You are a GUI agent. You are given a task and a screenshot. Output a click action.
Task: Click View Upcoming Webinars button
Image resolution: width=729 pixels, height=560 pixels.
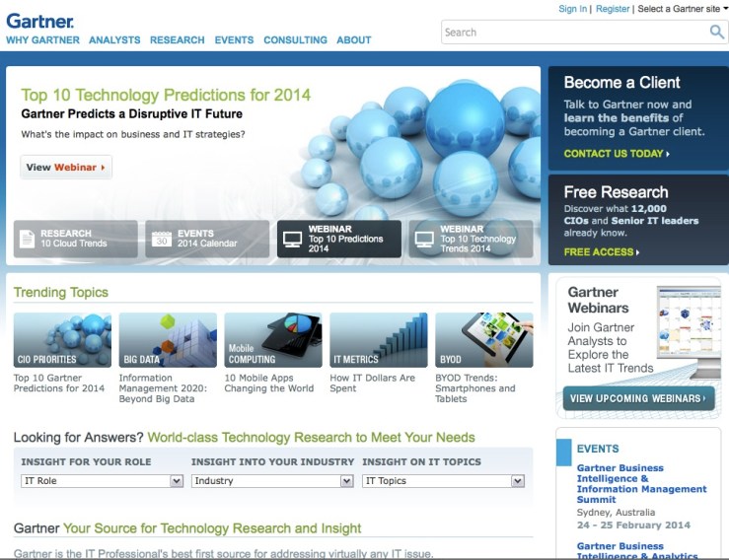tap(638, 398)
